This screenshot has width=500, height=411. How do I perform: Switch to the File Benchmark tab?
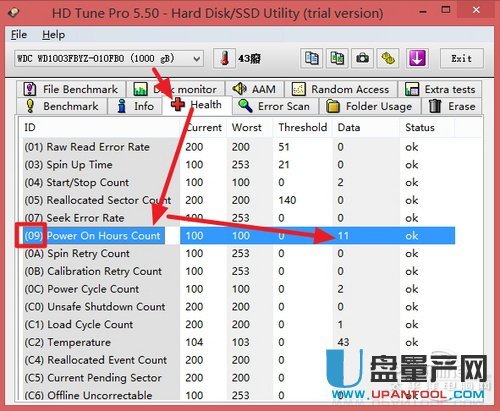71,89
